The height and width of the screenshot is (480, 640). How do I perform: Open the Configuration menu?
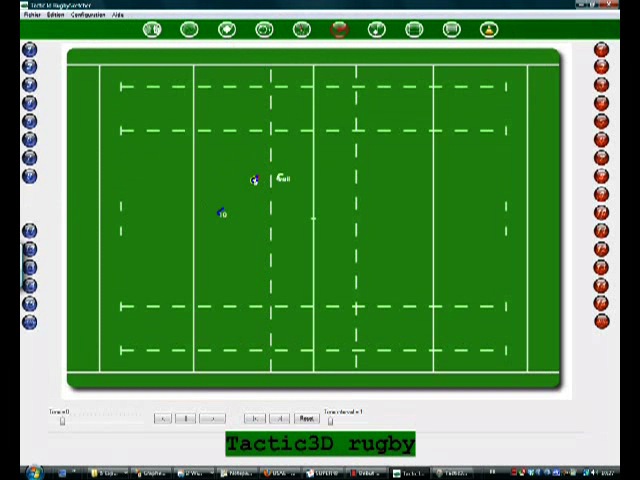(87, 15)
